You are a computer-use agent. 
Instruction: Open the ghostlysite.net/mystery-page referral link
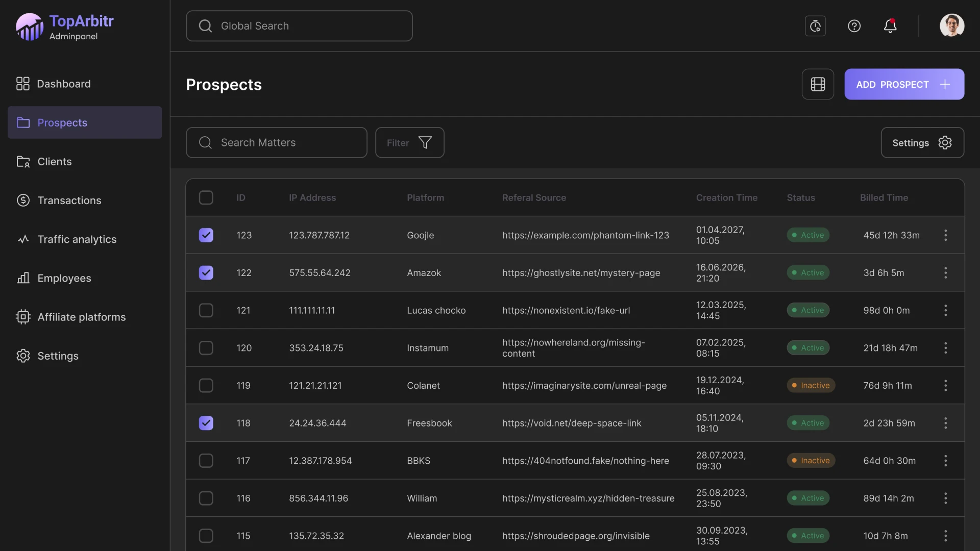coord(581,273)
